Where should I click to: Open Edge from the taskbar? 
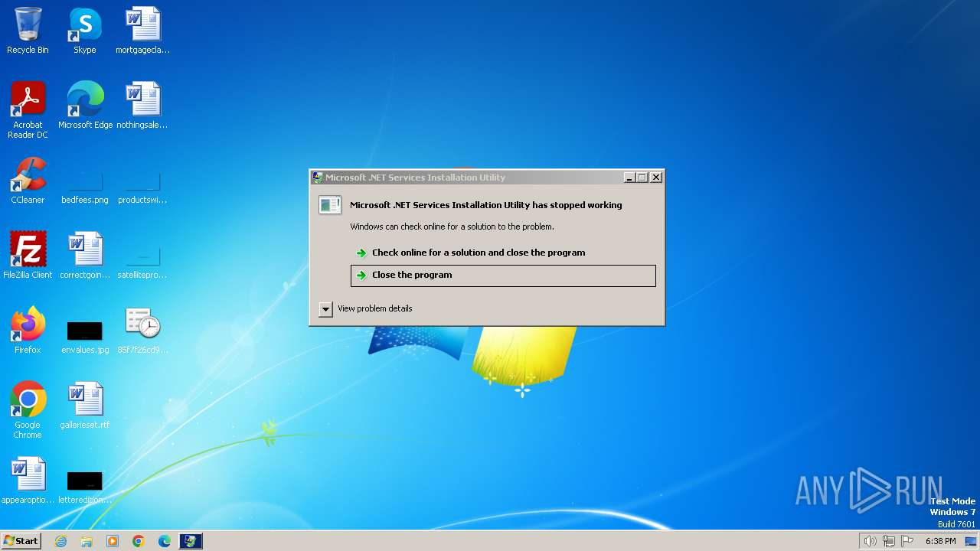165,541
